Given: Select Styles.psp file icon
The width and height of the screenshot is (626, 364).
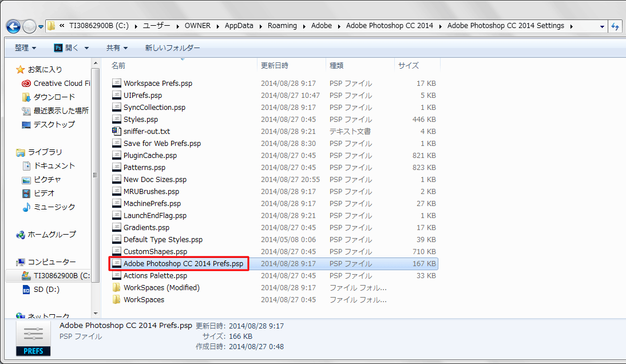Looking at the screenshot, I should coord(117,119).
